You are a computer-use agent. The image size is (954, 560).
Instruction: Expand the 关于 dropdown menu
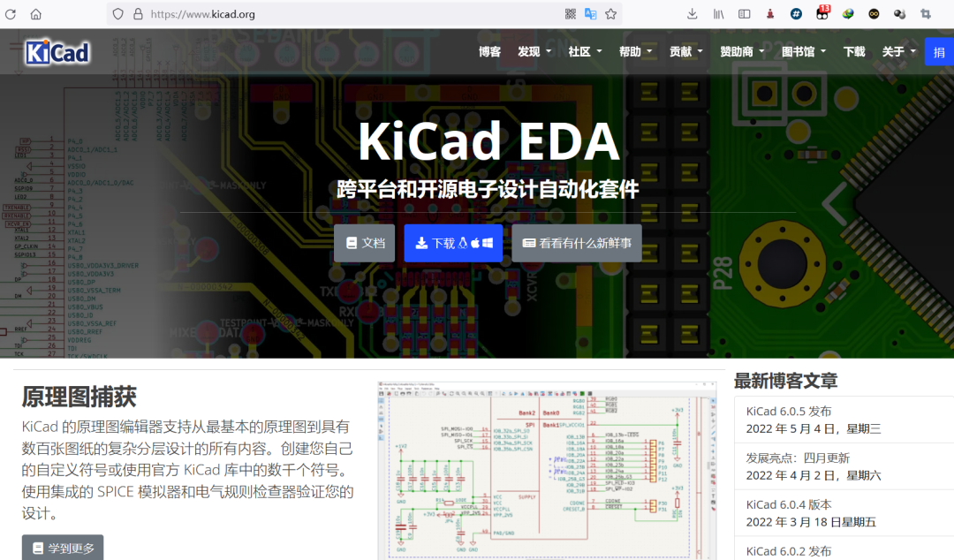898,52
